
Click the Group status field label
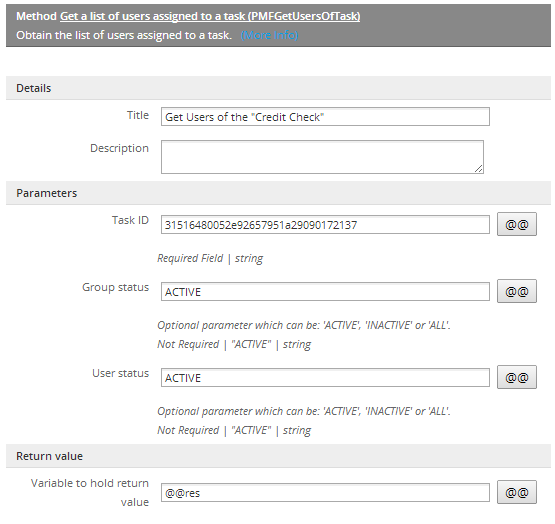coord(115,287)
